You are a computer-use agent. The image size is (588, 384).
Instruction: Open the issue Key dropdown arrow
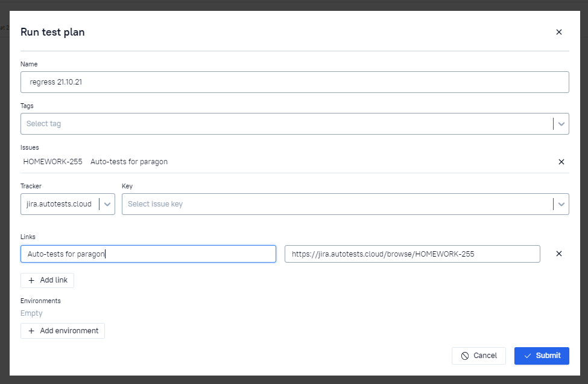pyautogui.click(x=561, y=204)
